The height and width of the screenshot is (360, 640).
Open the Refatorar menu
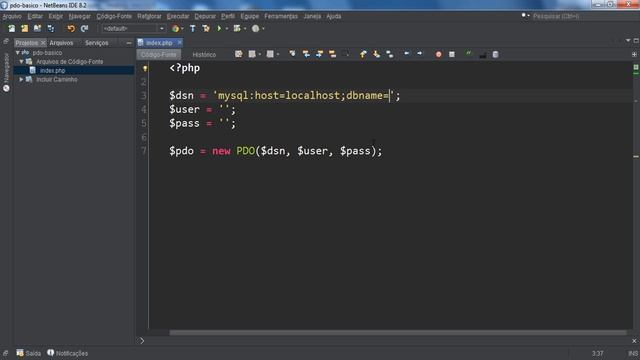[x=149, y=16]
